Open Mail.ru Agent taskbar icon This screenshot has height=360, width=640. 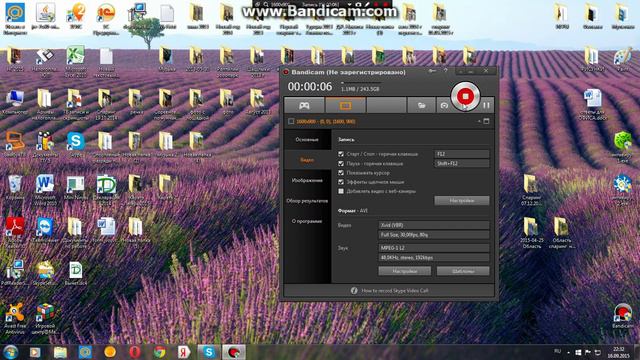tap(85, 352)
